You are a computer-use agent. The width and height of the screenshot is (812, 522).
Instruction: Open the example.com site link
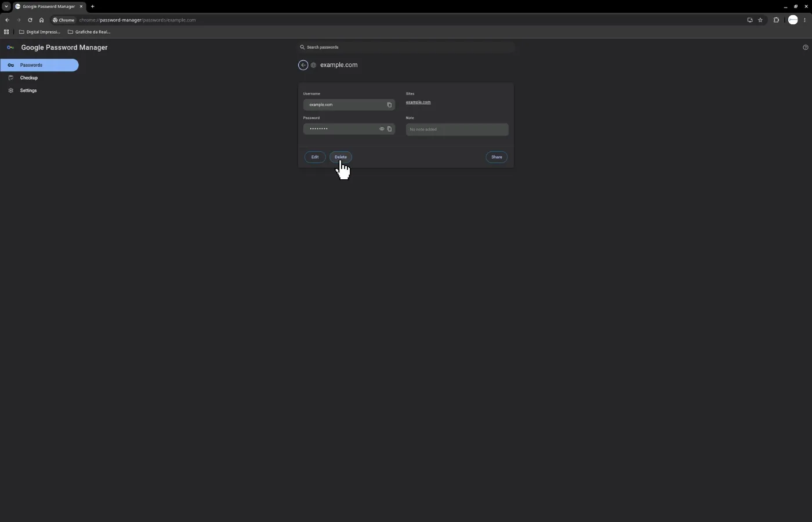coord(418,102)
